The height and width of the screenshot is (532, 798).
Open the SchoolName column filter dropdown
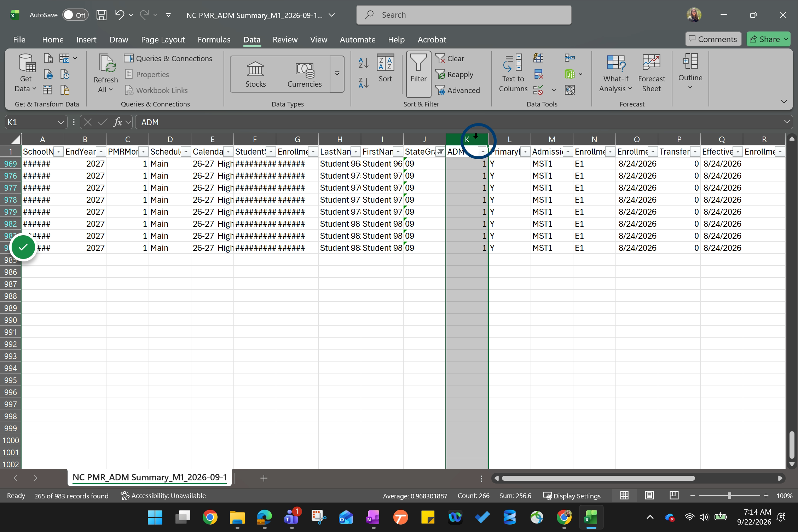pos(58,152)
